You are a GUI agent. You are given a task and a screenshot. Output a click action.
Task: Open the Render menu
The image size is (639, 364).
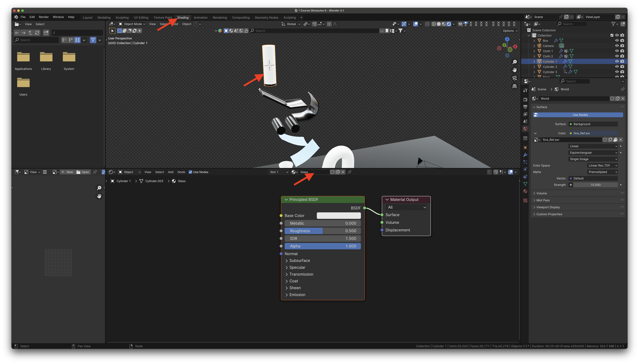pos(44,17)
